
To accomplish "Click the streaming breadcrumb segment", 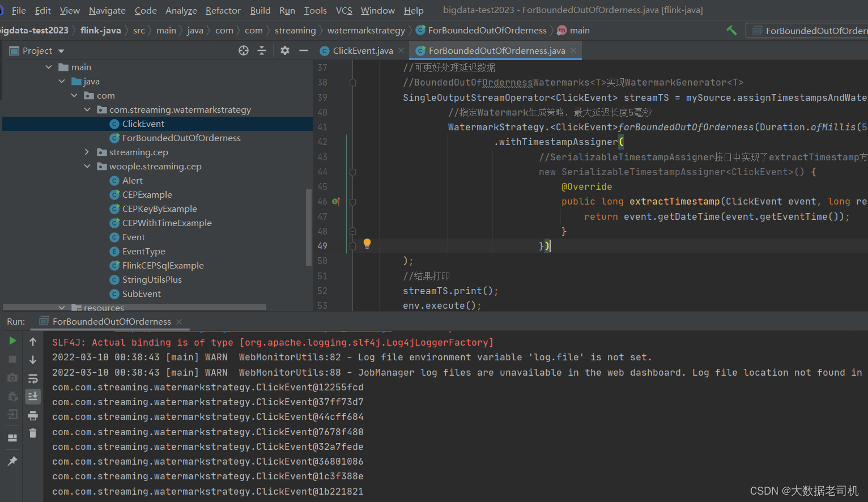I will [295, 30].
